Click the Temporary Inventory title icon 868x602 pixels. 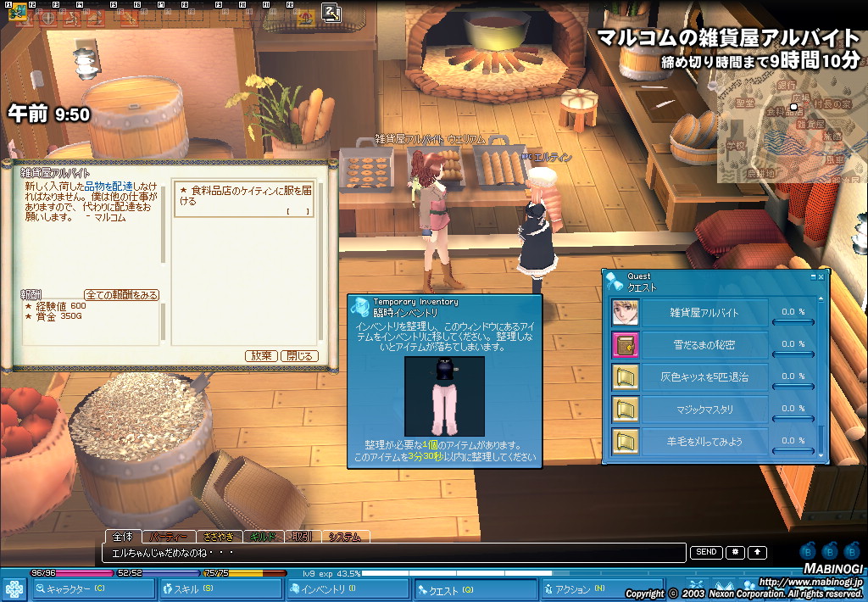[360, 307]
